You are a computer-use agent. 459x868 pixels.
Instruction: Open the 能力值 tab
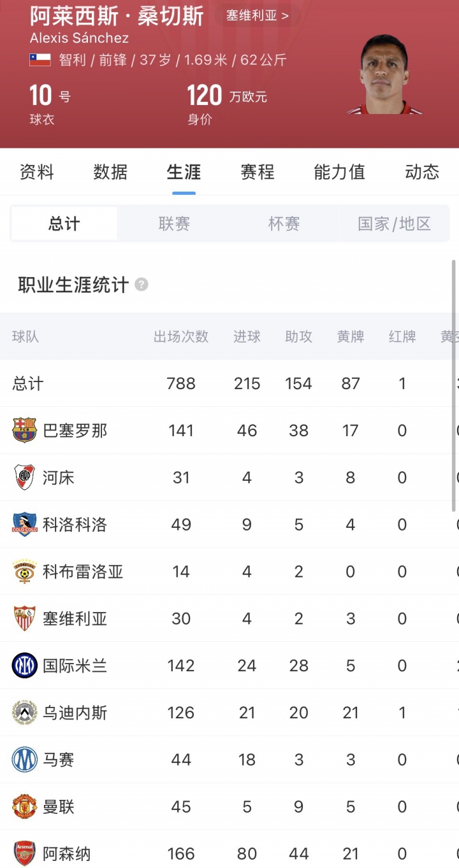pyautogui.click(x=339, y=172)
